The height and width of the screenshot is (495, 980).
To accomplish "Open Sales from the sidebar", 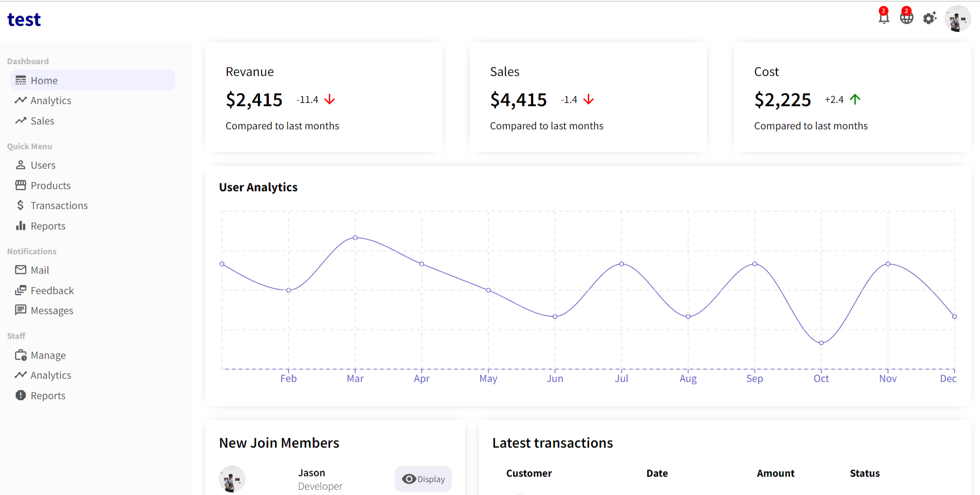I will pyautogui.click(x=41, y=121).
